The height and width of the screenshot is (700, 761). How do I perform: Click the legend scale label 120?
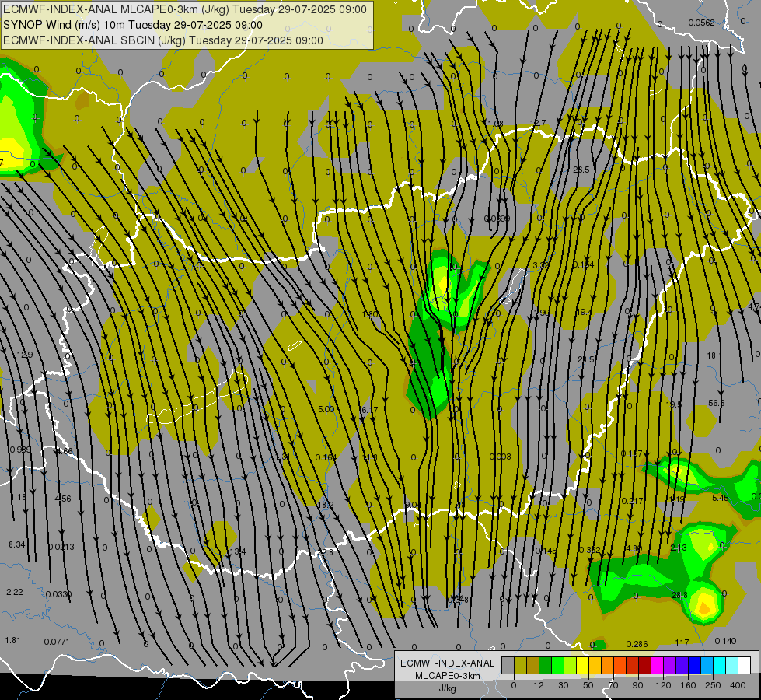[x=663, y=685]
